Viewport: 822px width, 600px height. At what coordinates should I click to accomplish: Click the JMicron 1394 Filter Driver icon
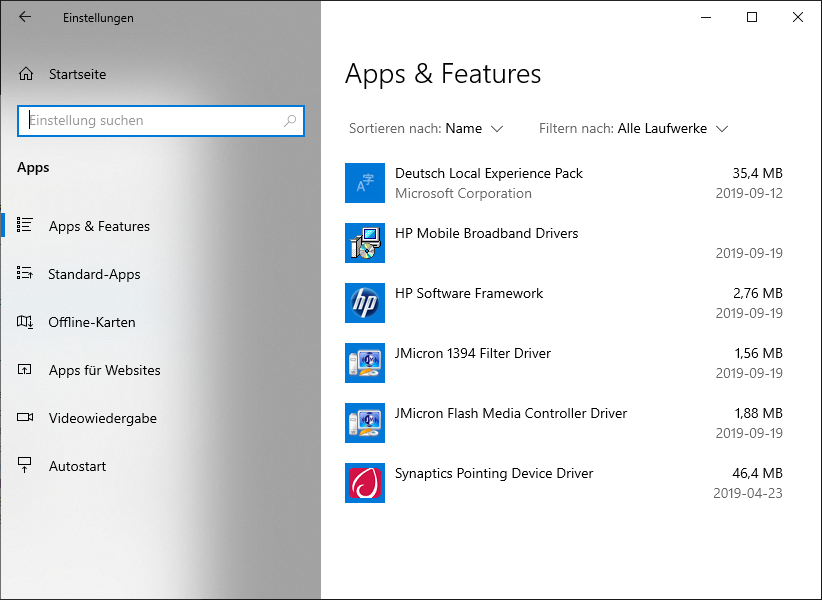tap(365, 363)
